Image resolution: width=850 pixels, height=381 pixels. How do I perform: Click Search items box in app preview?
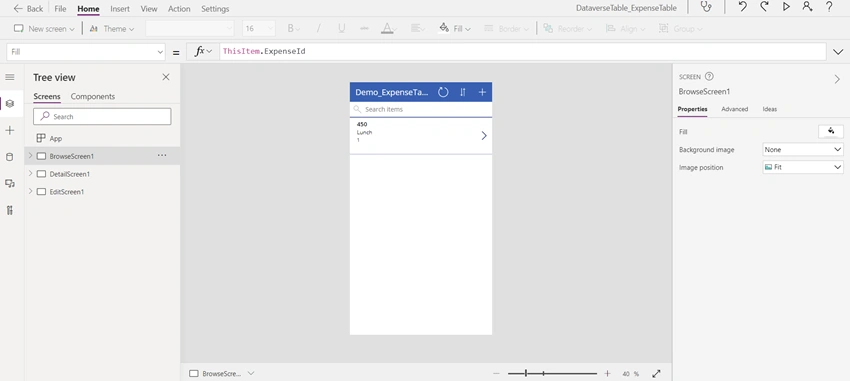pos(421,109)
